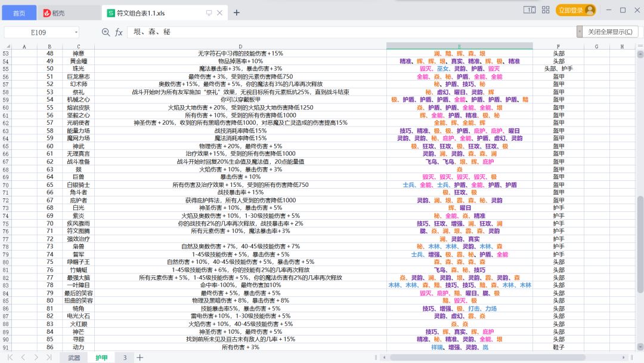Click the horizontal scrollbar thumb

488,358
